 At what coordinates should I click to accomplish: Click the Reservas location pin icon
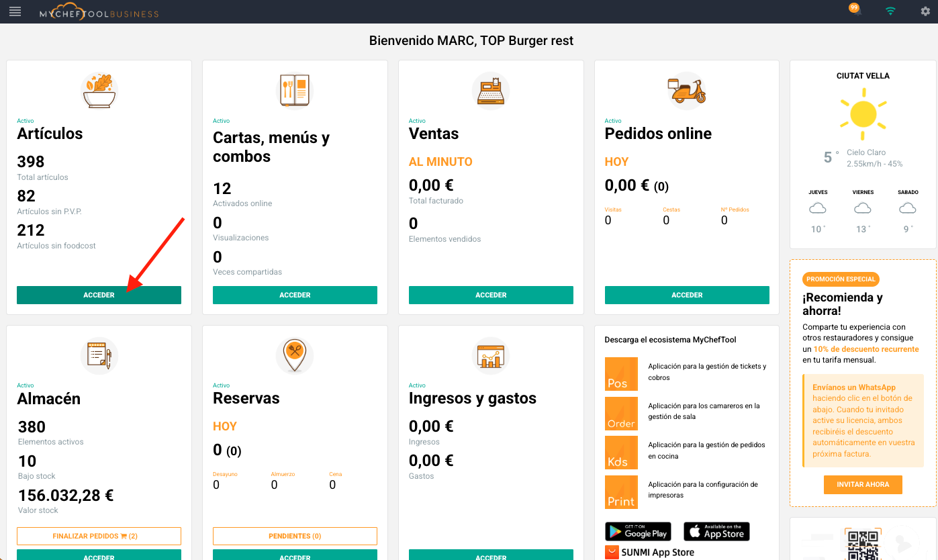(295, 355)
